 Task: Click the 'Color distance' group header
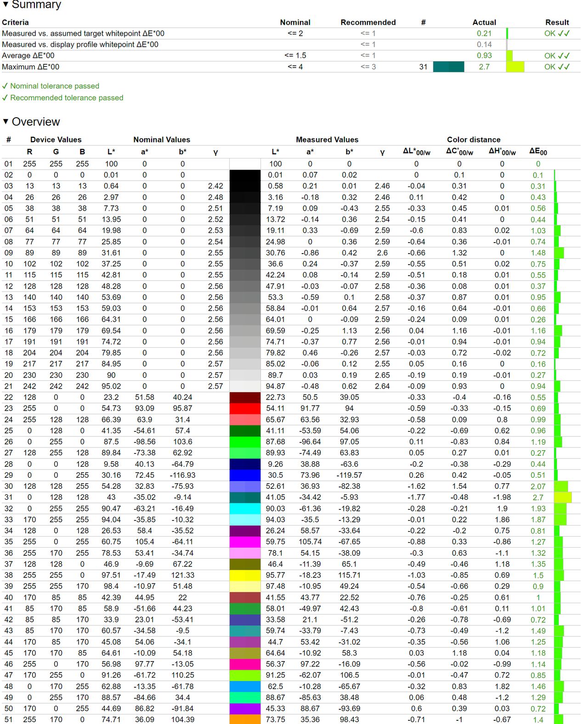click(x=474, y=140)
